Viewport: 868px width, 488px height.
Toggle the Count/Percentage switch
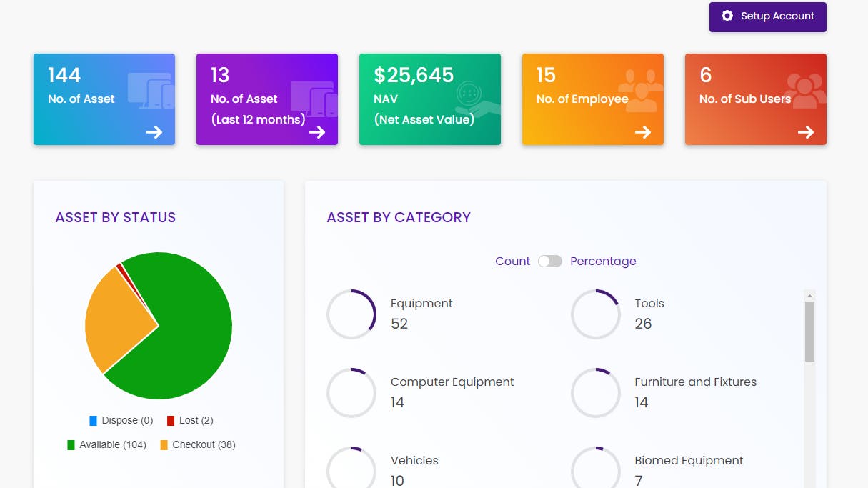point(550,262)
